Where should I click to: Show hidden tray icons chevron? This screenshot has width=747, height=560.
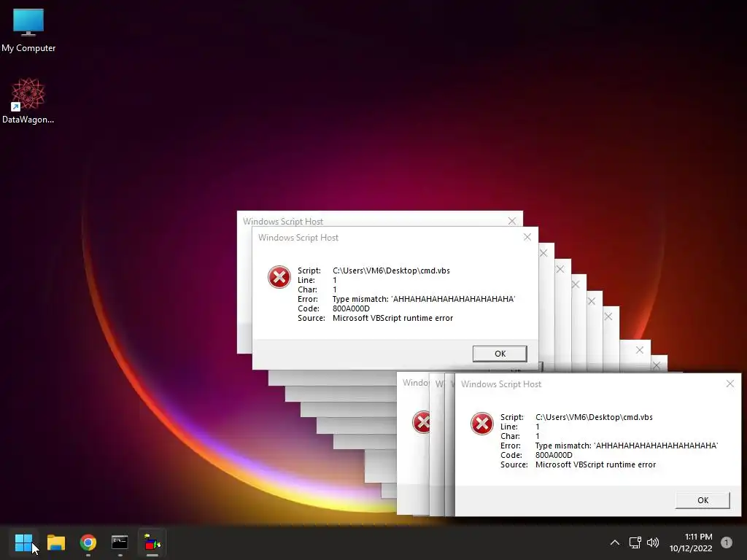(x=614, y=542)
